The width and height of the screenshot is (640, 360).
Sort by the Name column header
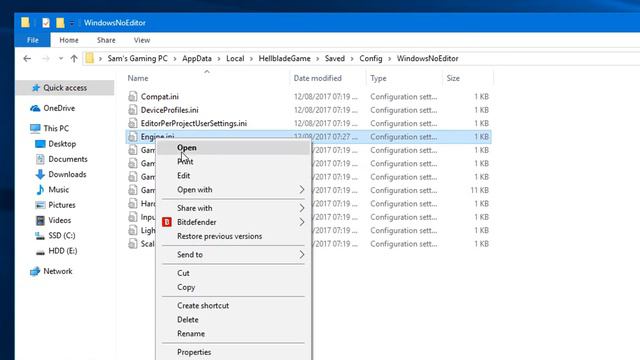click(x=138, y=78)
